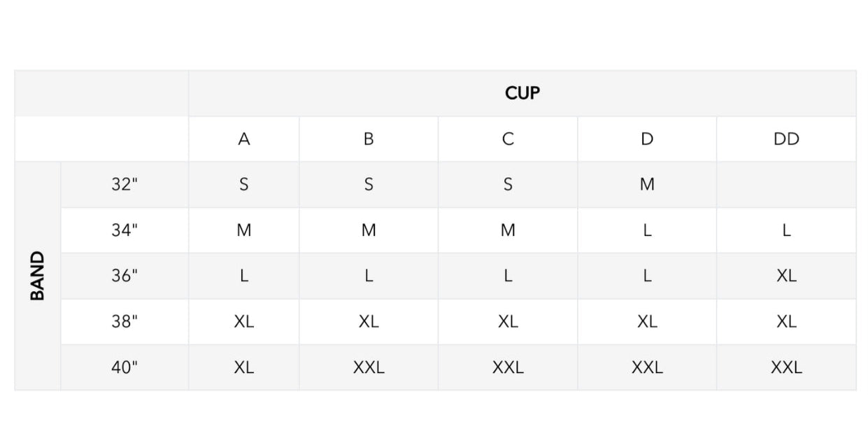Pick size S for 32" band A cup
This screenshot has height=434, width=868.
click(243, 185)
